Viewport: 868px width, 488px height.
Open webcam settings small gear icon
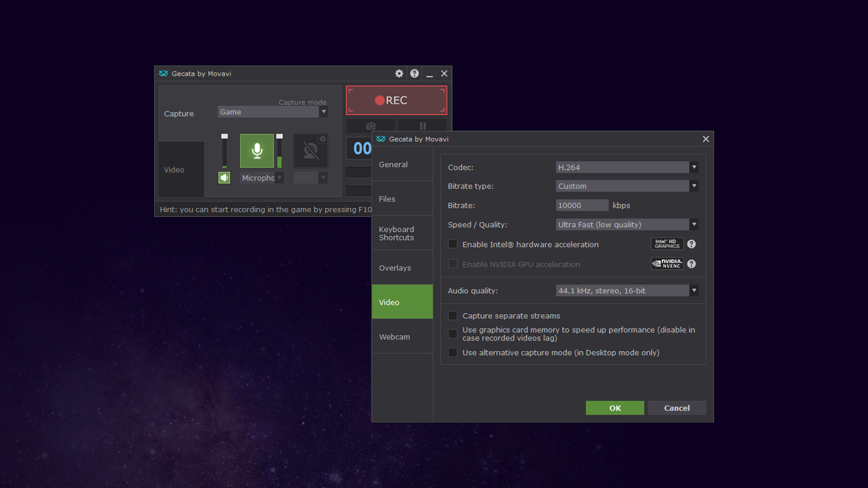tap(322, 139)
